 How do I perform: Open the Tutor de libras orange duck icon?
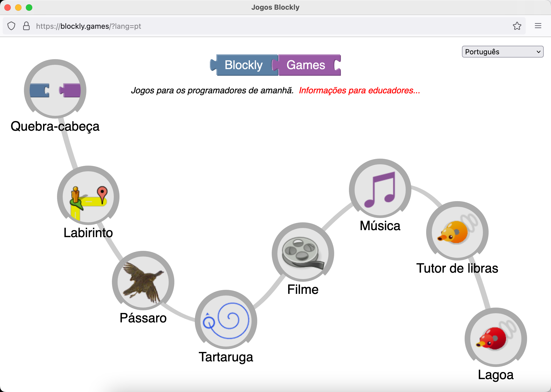tap(457, 231)
